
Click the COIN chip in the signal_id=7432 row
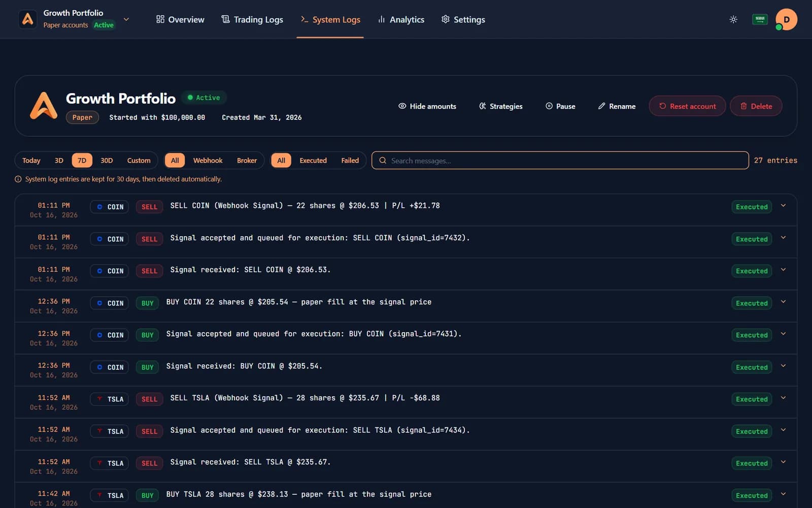click(x=110, y=239)
